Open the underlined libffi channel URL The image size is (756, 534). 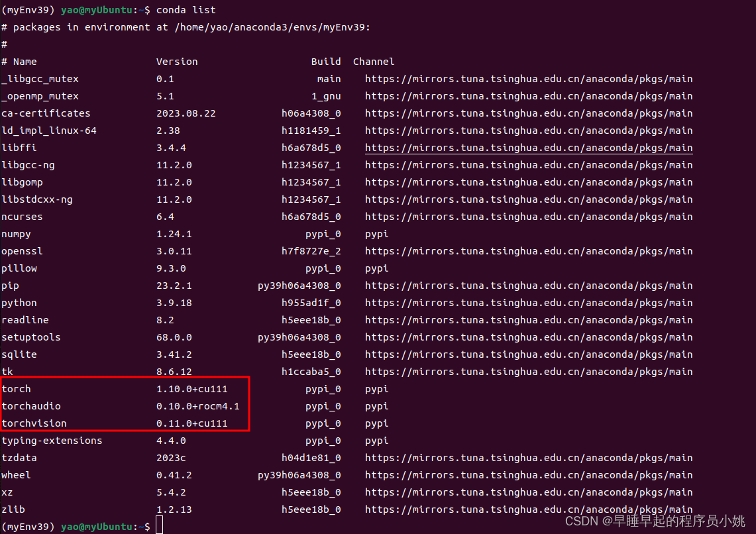[528, 147]
